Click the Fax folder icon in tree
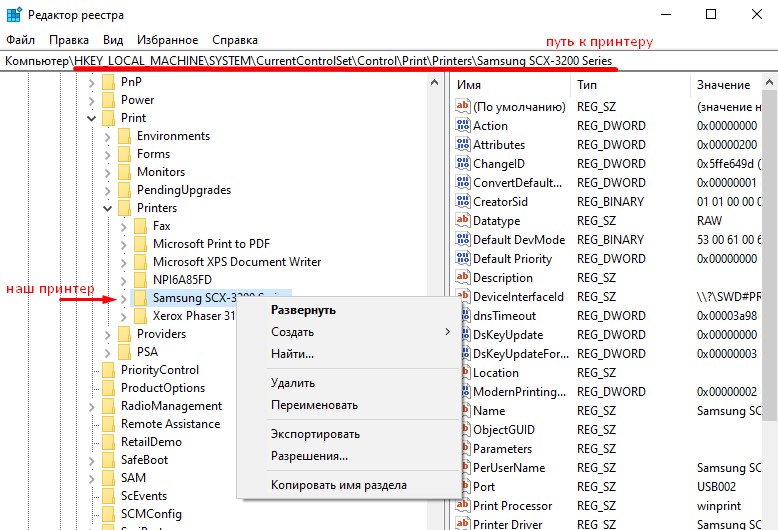 [x=140, y=226]
